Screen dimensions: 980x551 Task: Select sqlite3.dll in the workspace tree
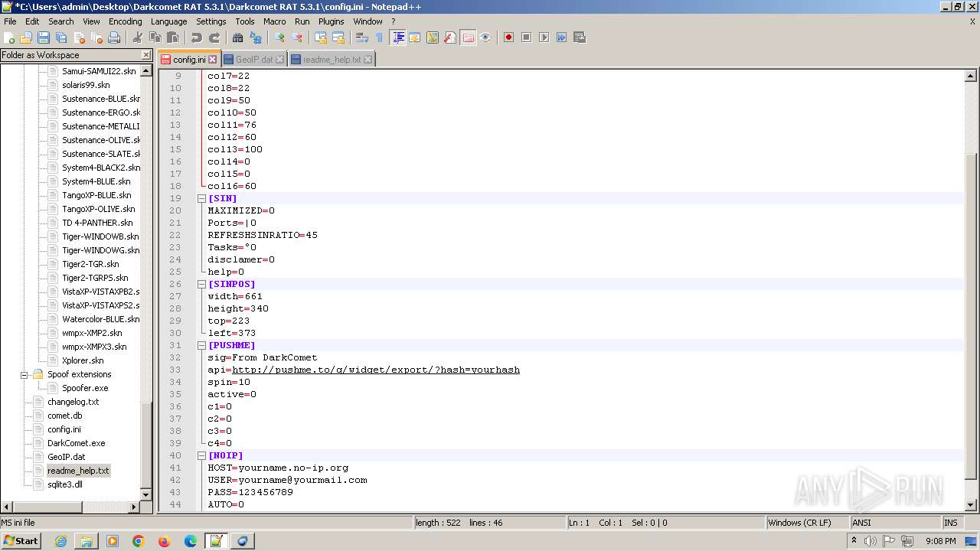[65, 484]
